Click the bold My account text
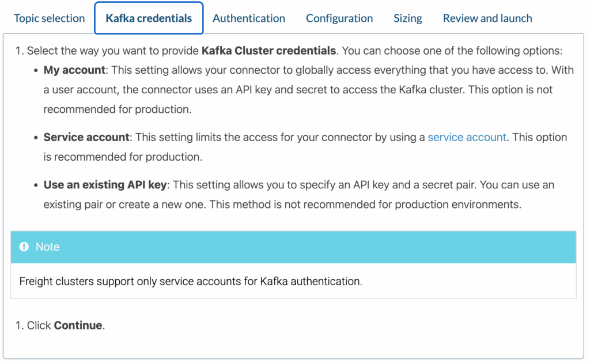 click(x=74, y=70)
